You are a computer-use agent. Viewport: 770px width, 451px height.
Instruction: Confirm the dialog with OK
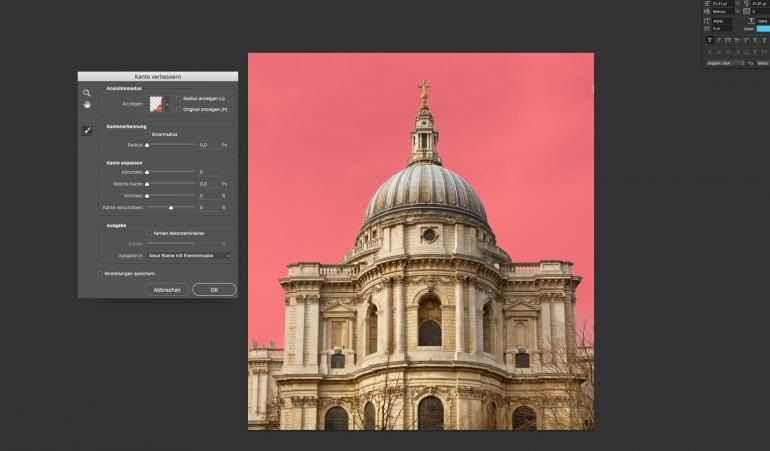click(214, 290)
